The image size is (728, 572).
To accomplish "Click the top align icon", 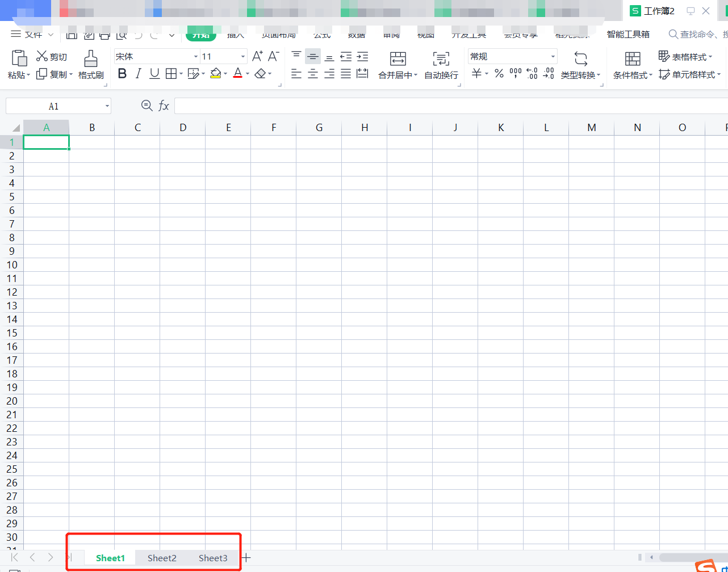I will pos(296,56).
